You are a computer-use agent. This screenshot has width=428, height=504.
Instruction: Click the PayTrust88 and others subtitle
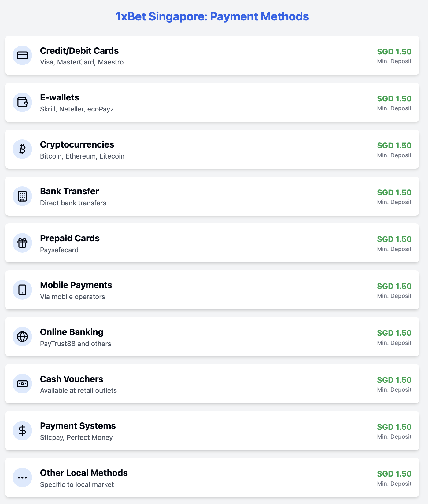point(76,344)
